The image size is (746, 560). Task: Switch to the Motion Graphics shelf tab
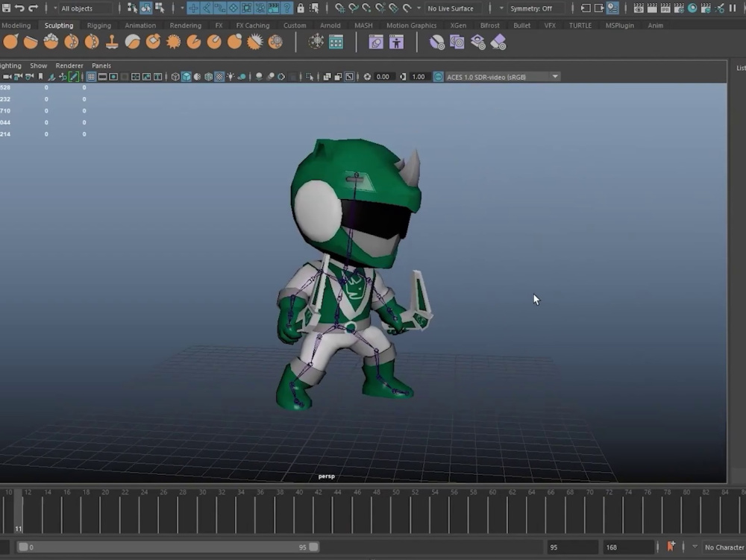click(412, 25)
